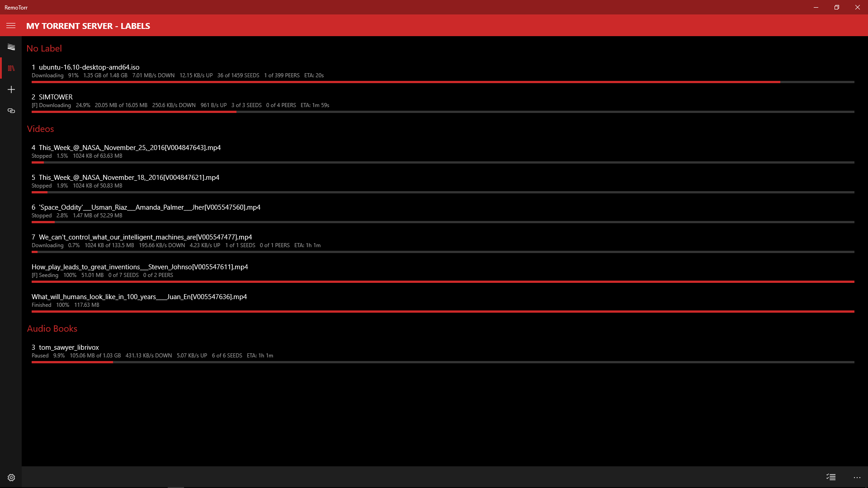Open the all torrents list view
Viewport: 868px width, 488px height.
point(11,47)
